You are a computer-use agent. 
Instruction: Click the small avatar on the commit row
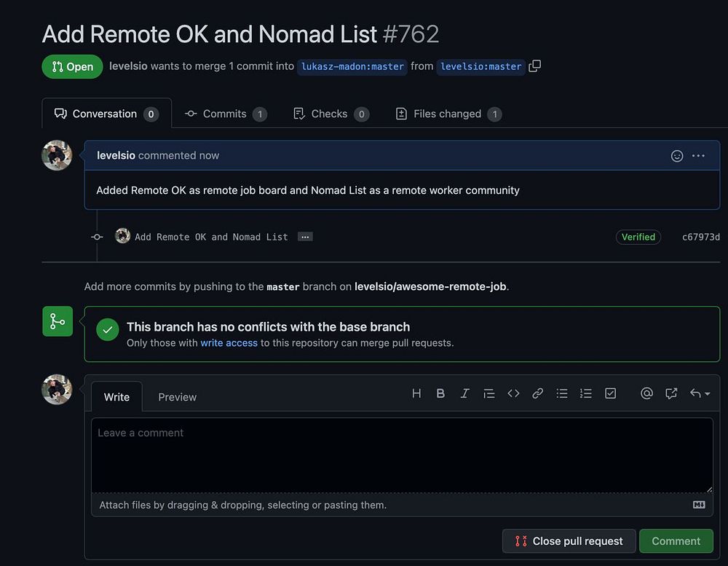coord(122,236)
